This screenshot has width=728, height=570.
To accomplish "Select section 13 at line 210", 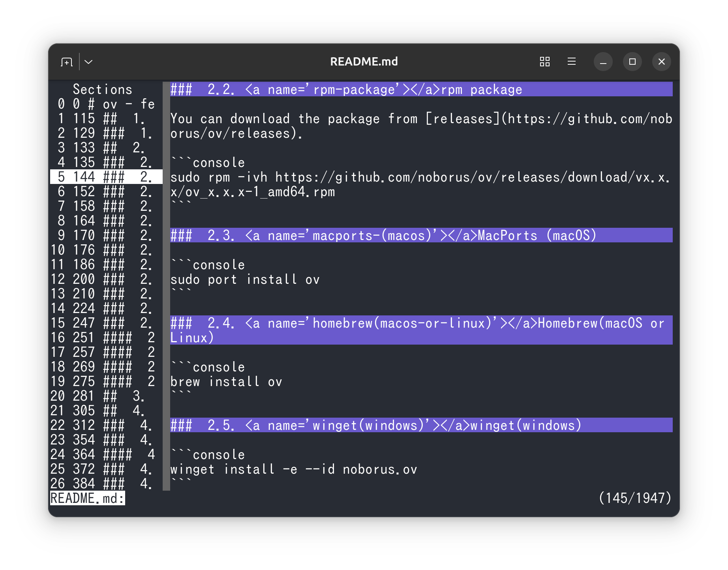I will (106, 294).
